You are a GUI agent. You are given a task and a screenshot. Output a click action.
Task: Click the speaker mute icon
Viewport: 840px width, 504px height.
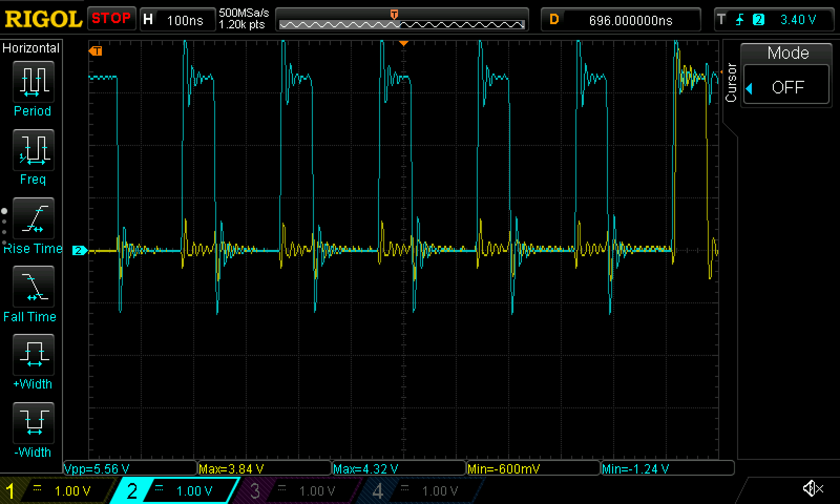click(812, 489)
